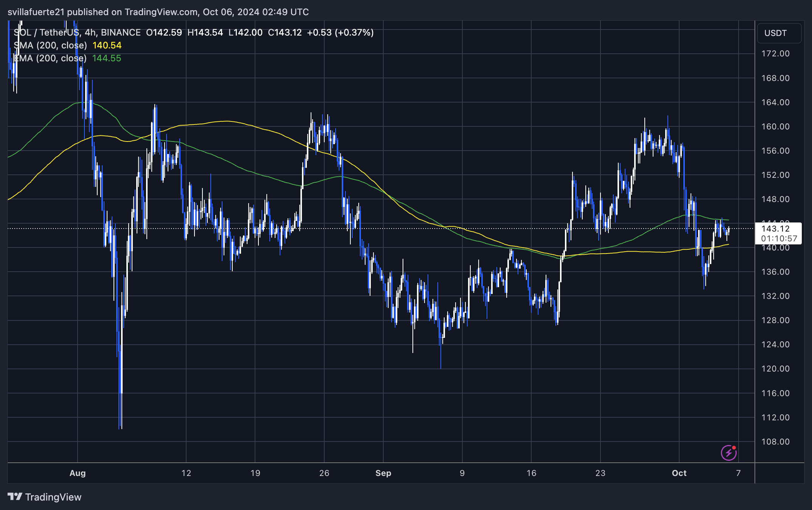Click the 01:10:57 bar countdown timer

(779, 238)
